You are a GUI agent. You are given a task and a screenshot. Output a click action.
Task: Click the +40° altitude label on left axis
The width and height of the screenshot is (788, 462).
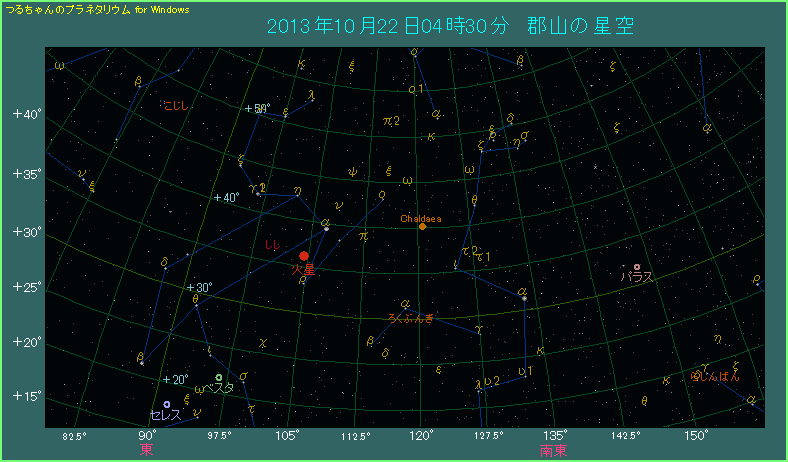point(25,114)
